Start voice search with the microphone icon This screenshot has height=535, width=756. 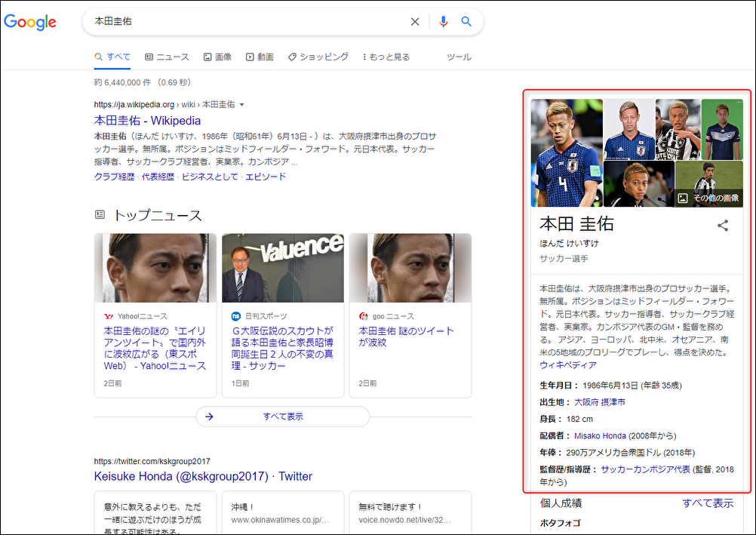[x=443, y=21]
